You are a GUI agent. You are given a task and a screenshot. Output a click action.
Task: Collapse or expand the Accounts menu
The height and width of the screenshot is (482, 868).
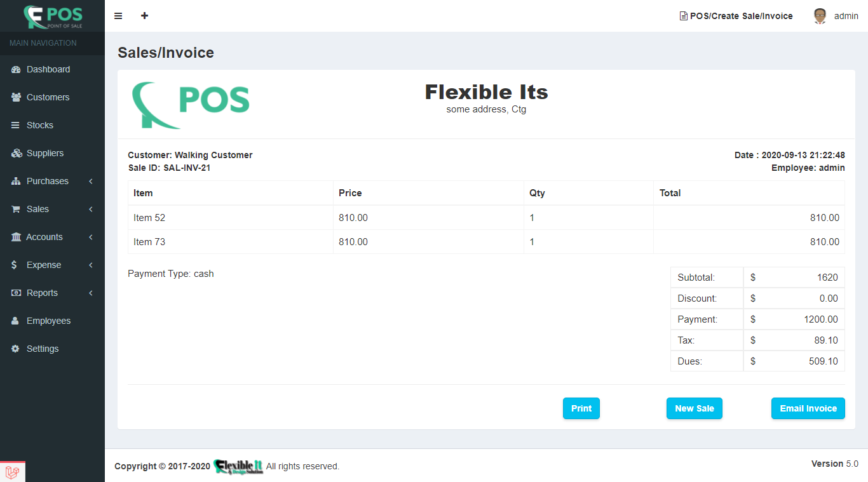pos(44,237)
